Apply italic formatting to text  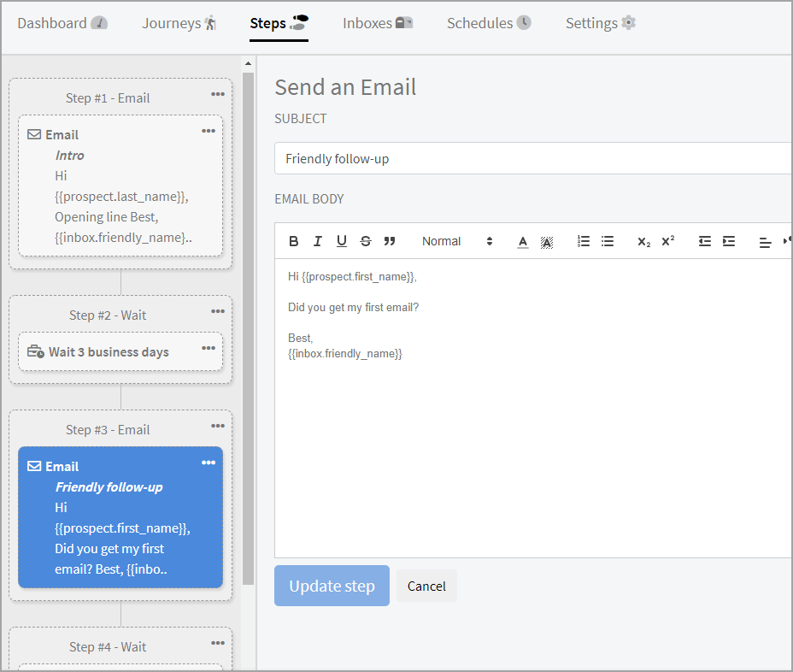click(x=318, y=241)
